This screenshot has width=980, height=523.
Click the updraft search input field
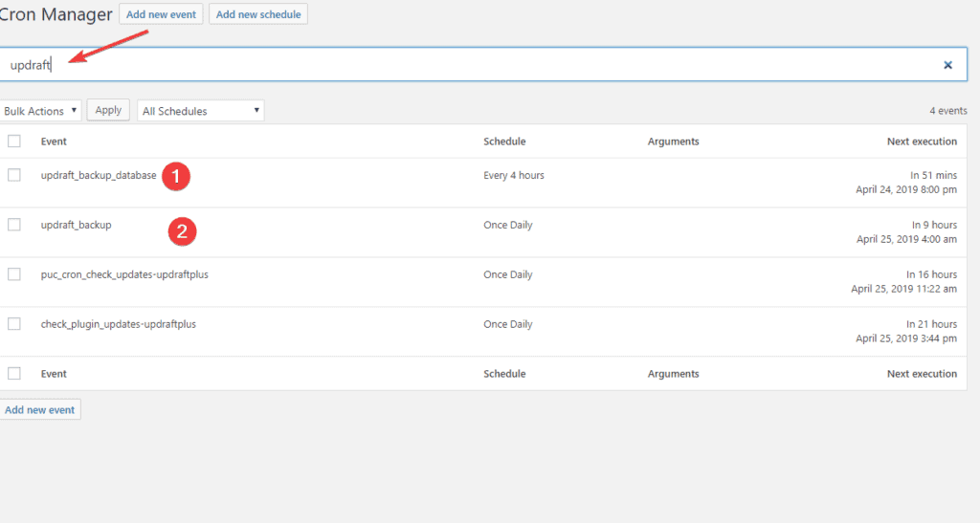[479, 65]
